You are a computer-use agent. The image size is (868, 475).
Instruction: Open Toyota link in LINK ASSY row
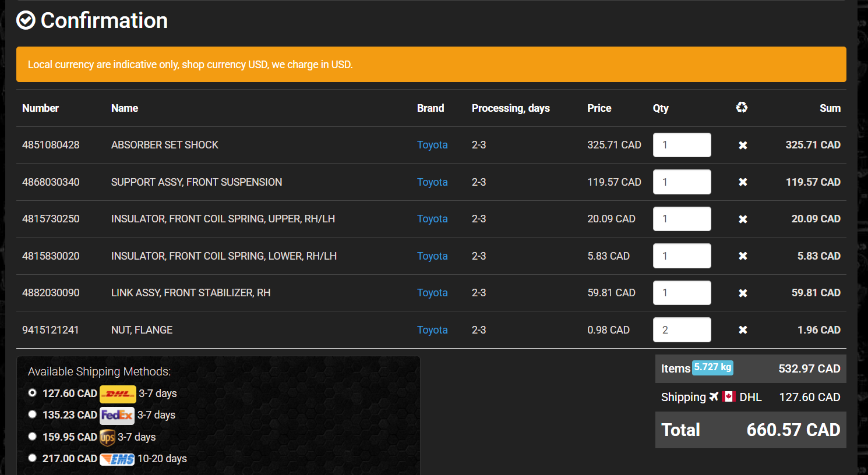432,293
